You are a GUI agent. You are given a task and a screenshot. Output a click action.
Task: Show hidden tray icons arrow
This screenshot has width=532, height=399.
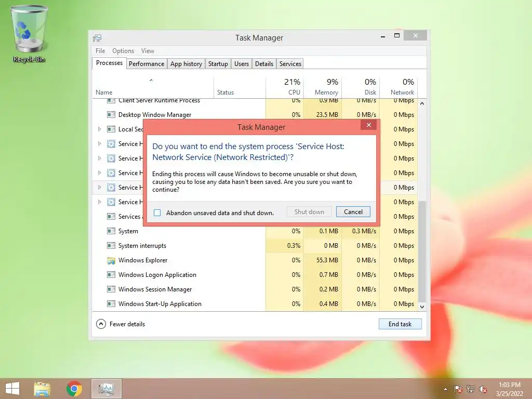445,389
